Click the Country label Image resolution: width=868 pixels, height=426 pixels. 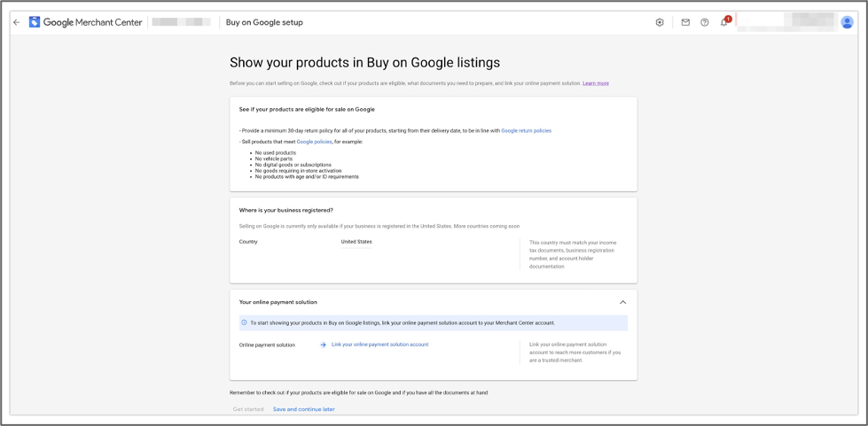(248, 242)
